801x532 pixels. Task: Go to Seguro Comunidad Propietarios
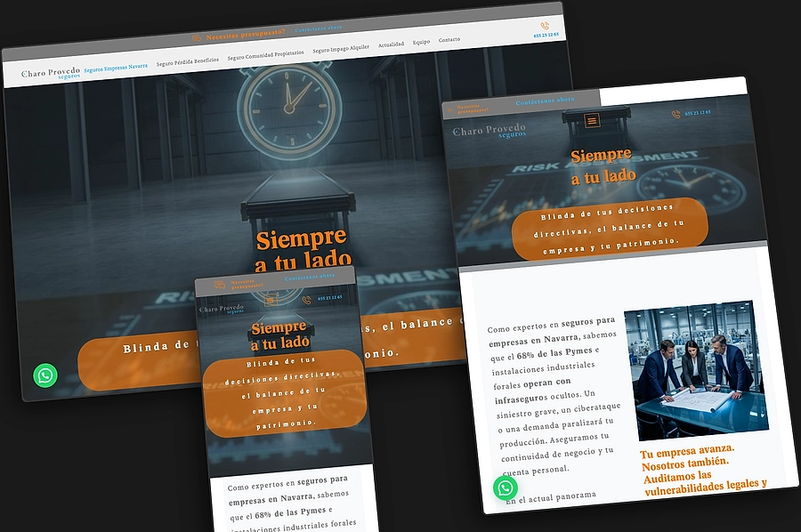(x=265, y=55)
